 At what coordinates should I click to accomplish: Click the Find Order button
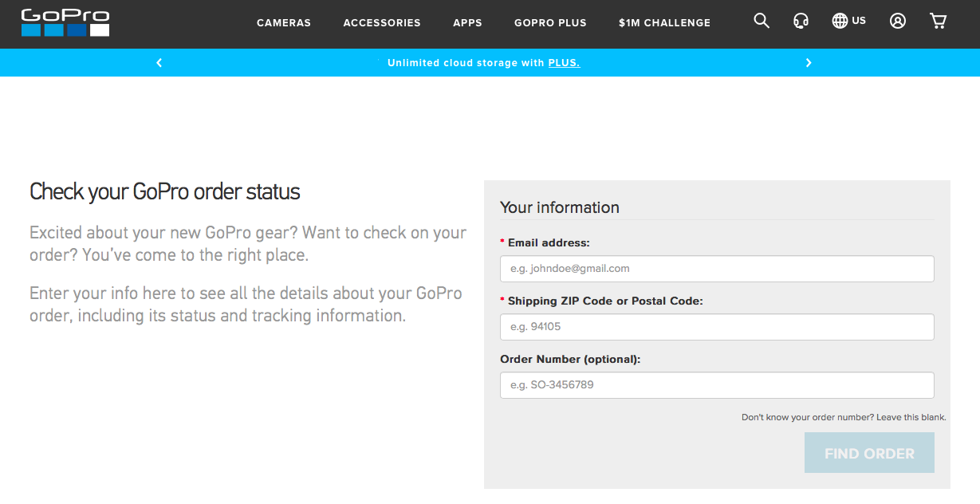(x=869, y=453)
